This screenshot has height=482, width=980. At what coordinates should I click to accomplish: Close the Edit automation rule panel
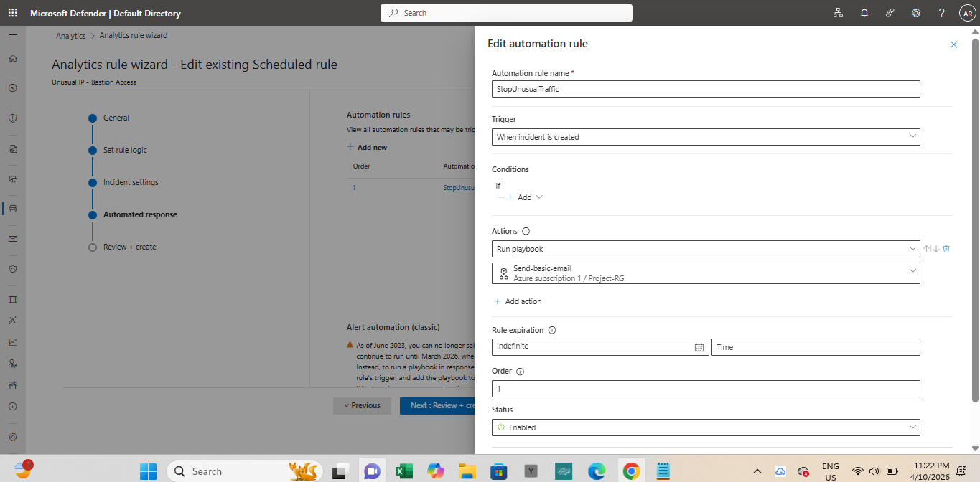coord(953,44)
